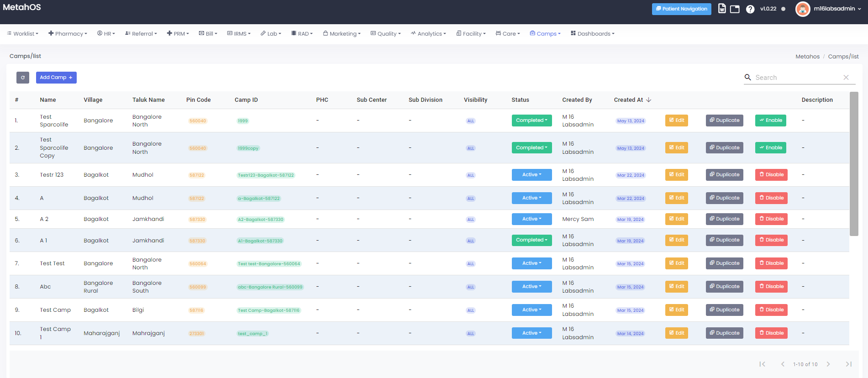Open the Camps menu
Image resolution: width=868 pixels, height=378 pixels.
[x=545, y=34]
